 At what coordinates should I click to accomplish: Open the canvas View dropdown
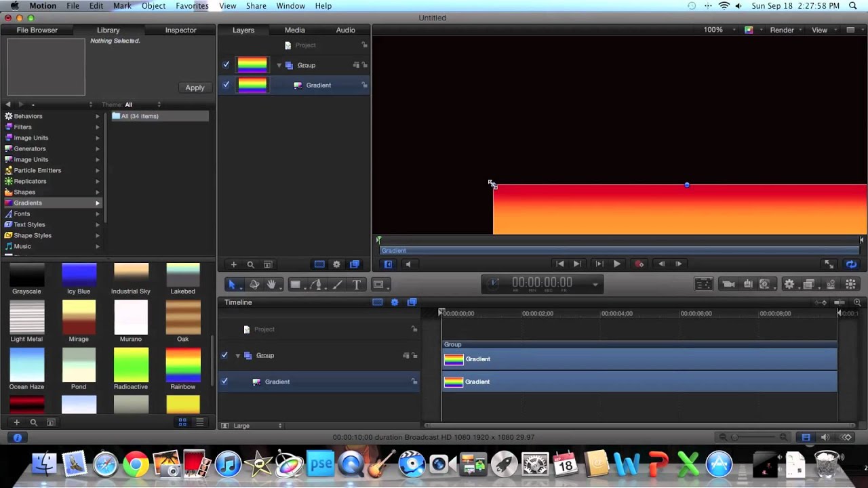coord(823,30)
